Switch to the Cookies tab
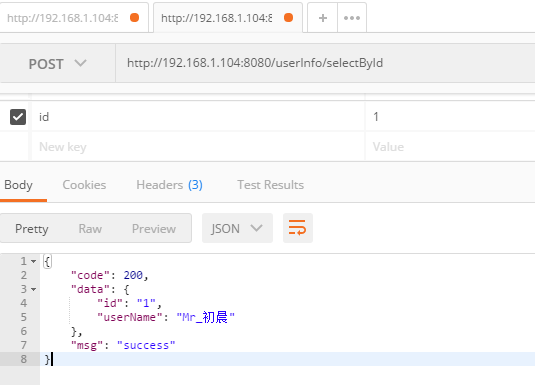The width and height of the screenshot is (535, 385). point(84,185)
